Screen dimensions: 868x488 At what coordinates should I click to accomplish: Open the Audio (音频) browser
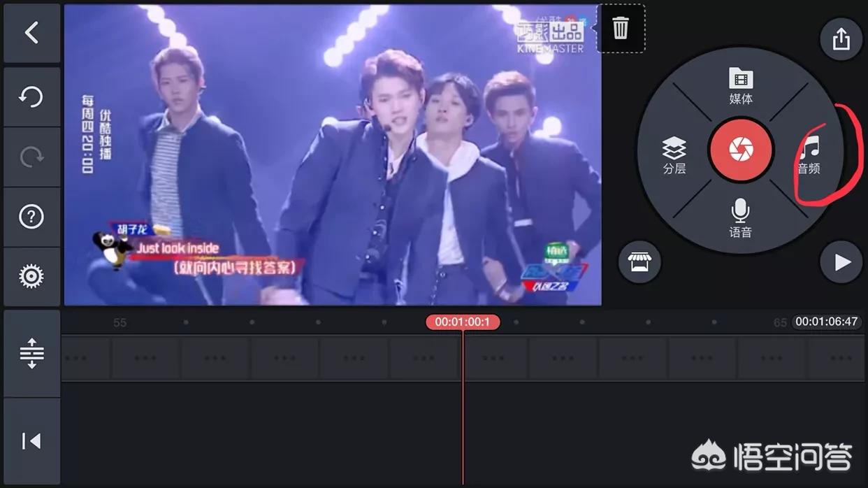tap(809, 155)
